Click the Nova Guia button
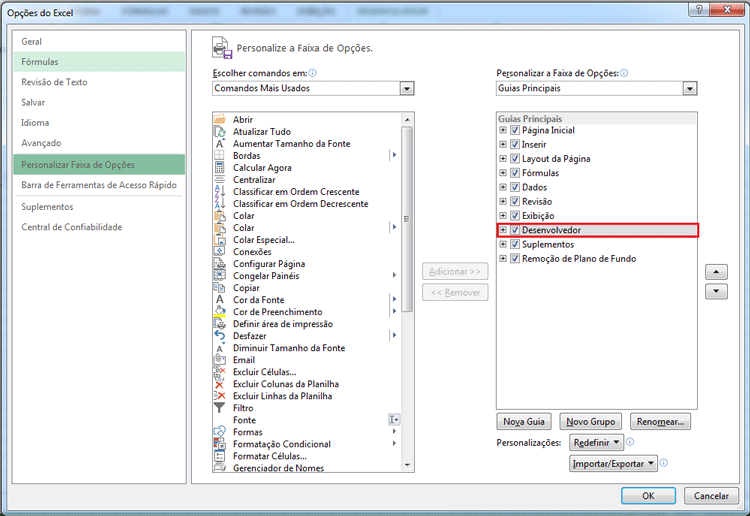The image size is (750, 516). pos(524,422)
